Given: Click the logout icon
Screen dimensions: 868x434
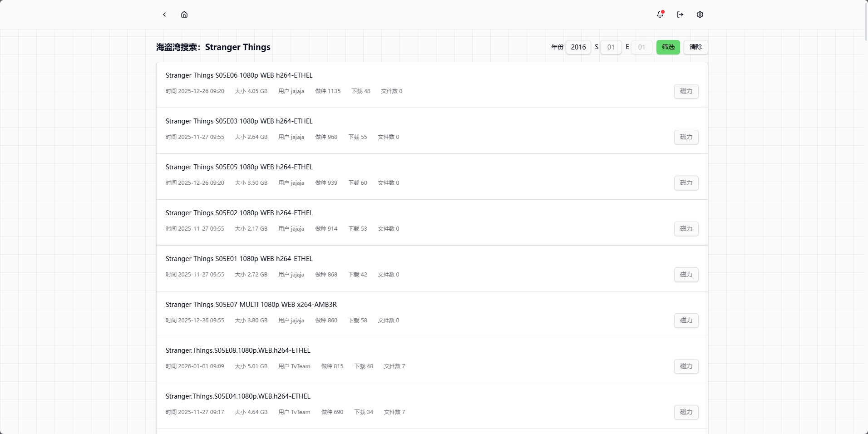Looking at the screenshot, I should point(680,15).
